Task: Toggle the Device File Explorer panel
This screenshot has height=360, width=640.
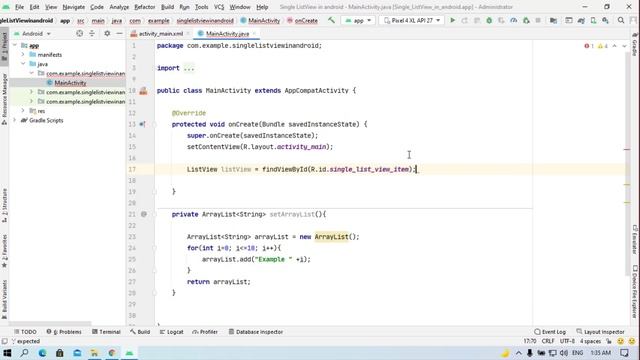Action: pos(635,291)
